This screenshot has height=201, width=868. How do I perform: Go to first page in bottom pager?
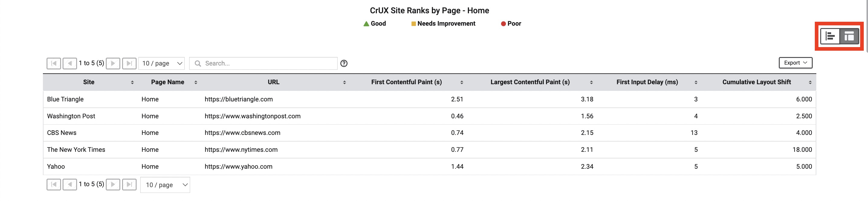click(x=53, y=184)
